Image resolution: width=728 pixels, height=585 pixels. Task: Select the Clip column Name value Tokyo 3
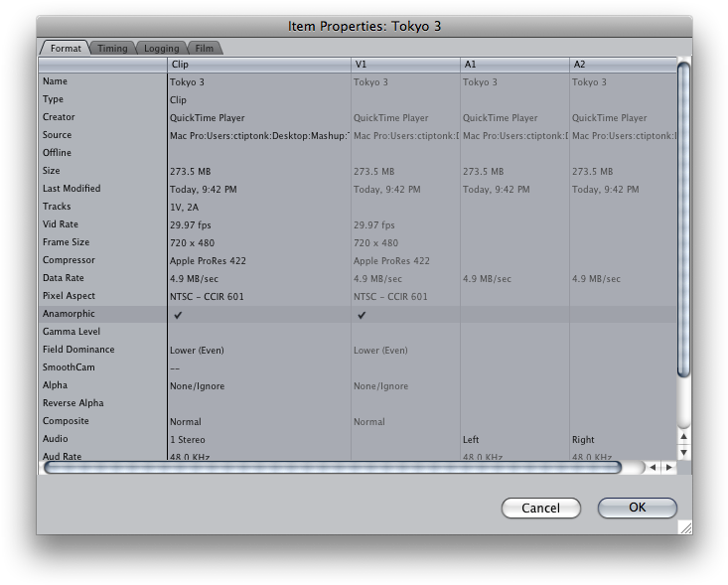(187, 82)
